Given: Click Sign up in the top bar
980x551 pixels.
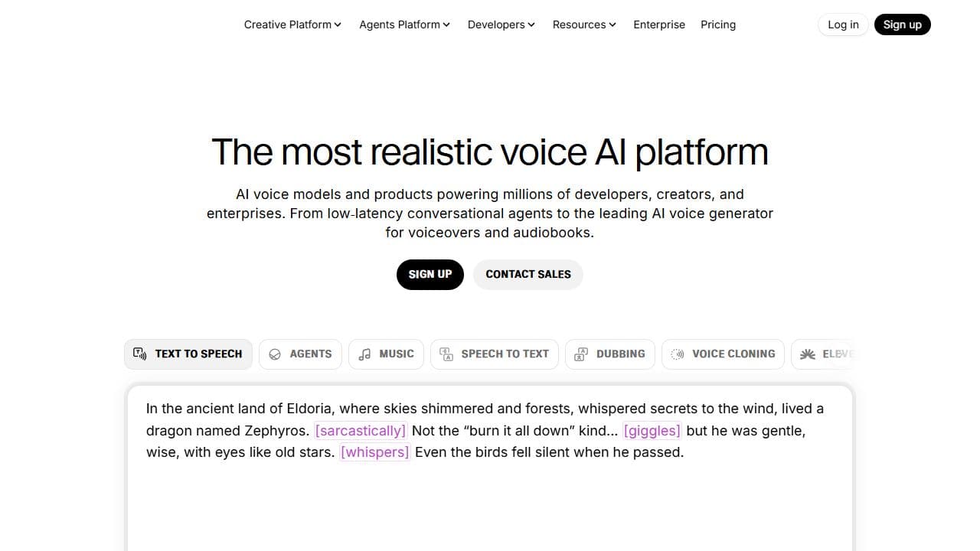Looking at the screenshot, I should [902, 24].
